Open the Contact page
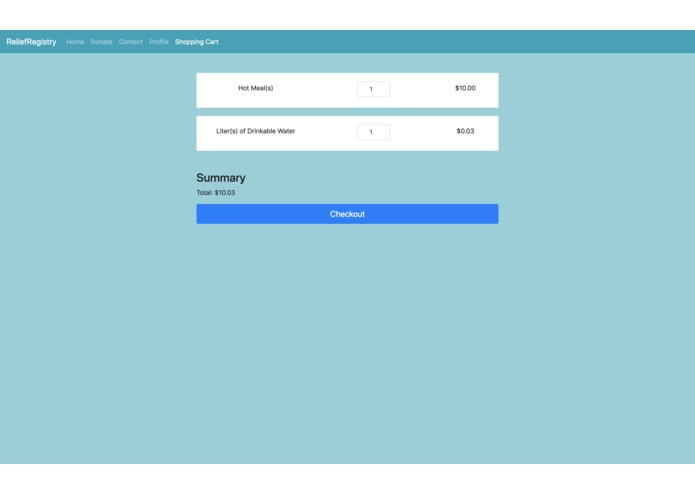The image size is (695, 494). pos(131,42)
